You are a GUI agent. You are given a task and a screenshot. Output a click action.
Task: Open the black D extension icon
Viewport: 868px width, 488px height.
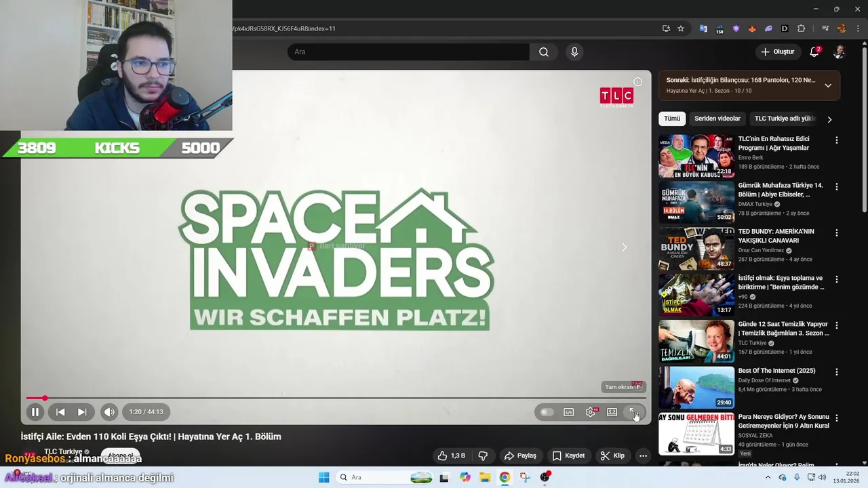tap(785, 28)
